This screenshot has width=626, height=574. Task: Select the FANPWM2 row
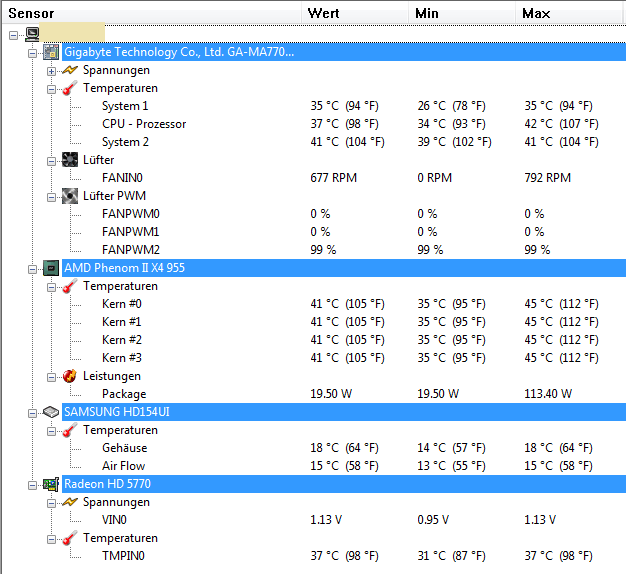click(x=363, y=249)
